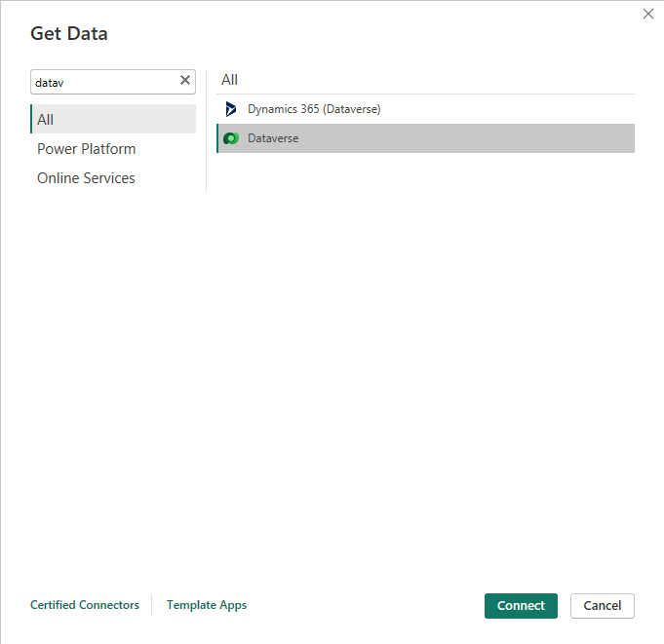The height and width of the screenshot is (644, 664).
Task: Select the All category in the sidebar
Action: tap(113, 119)
